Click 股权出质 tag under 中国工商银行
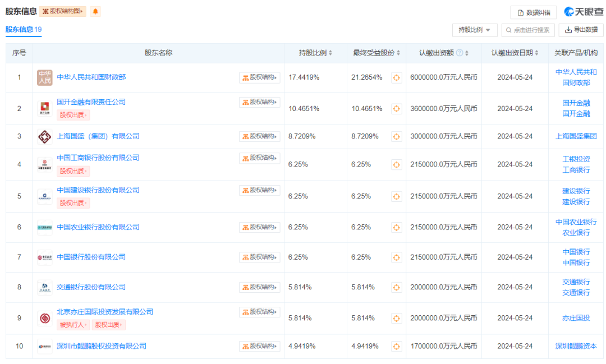 (x=73, y=171)
